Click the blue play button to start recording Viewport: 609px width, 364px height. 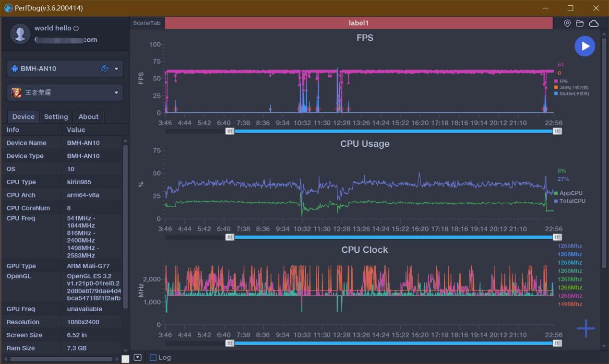pyautogui.click(x=585, y=46)
